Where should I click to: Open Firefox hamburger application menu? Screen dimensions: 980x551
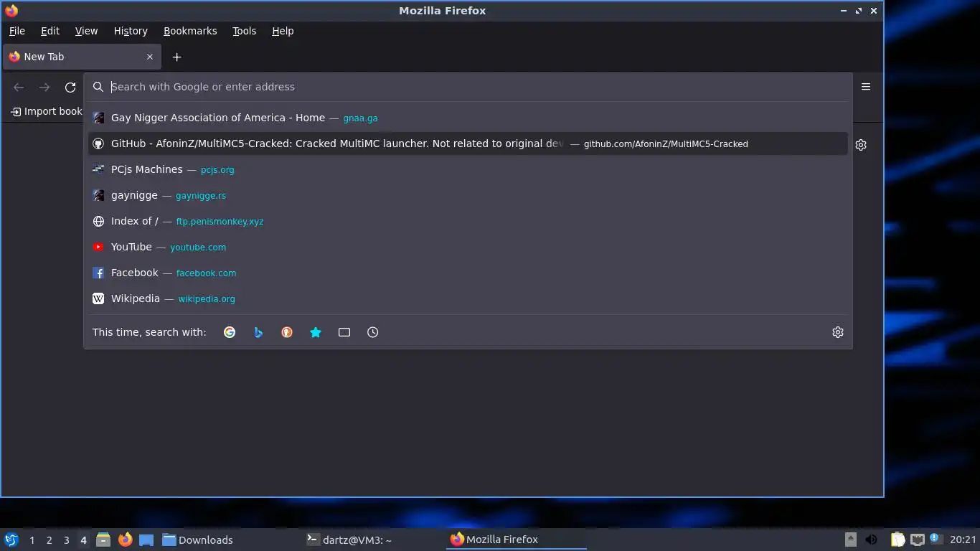(x=866, y=87)
